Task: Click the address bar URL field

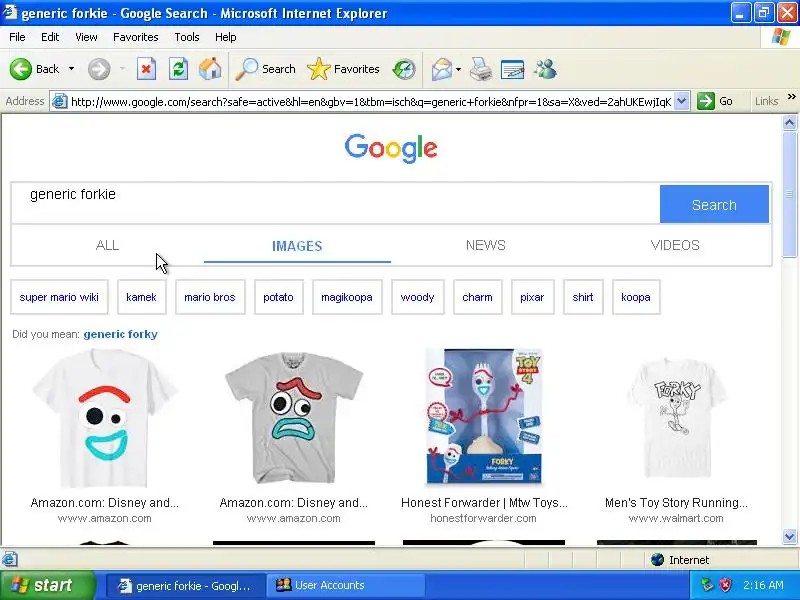Action: 370,102
